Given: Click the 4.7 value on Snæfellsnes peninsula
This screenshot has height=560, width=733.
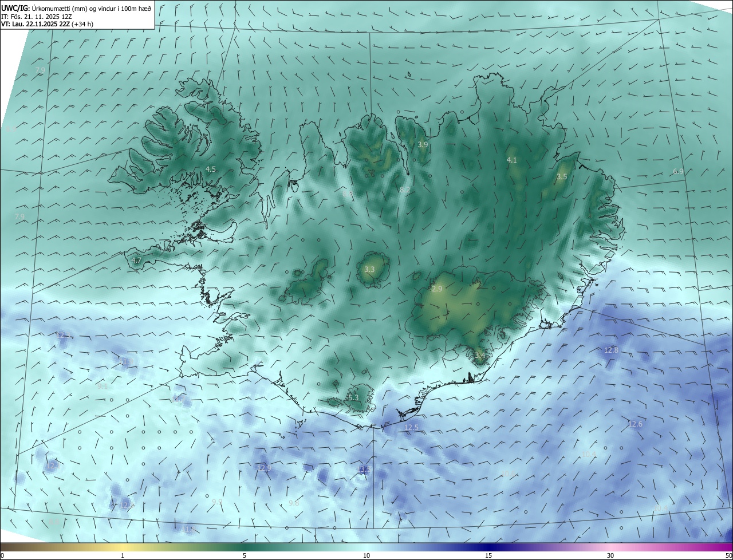Looking at the screenshot, I should click(x=136, y=260).
